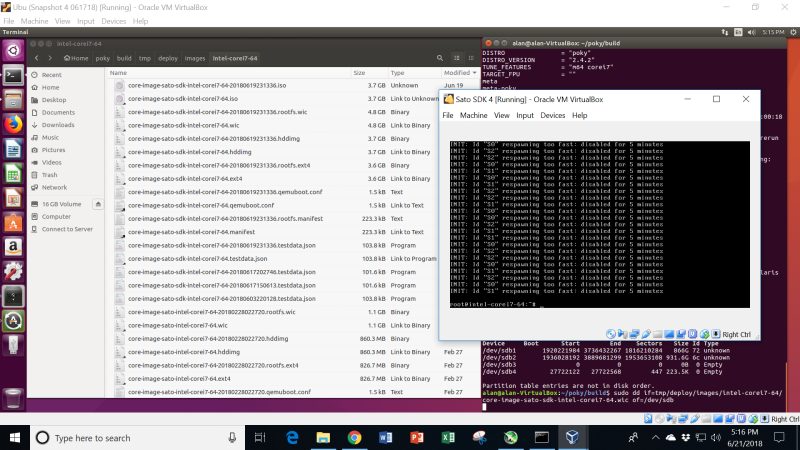
Task: Select core-image-sato-intel-corei7-64.wic file
Action: click(178, 325)
